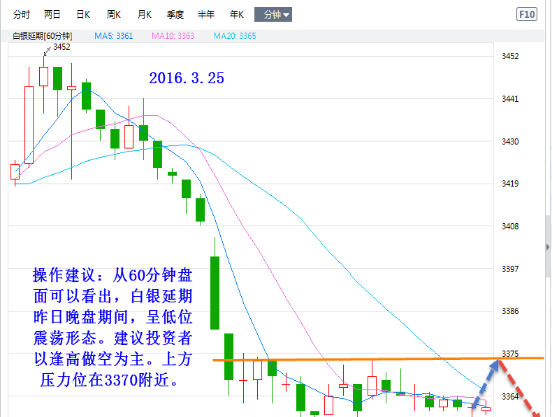
Task: Click the 3364 price axis label
Action: [x=510, y=397]
